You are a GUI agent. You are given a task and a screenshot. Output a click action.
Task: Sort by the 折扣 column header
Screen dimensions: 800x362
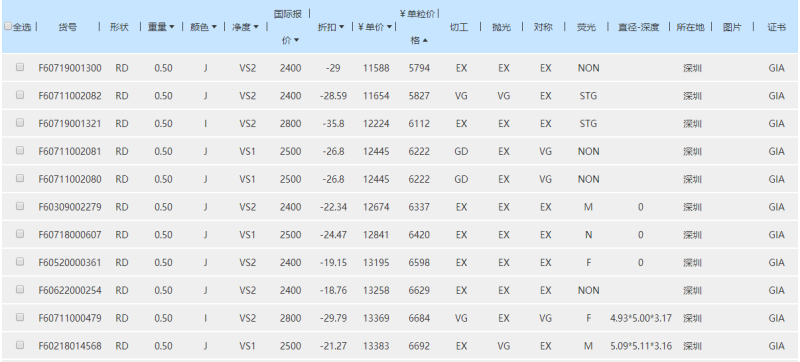(331, 27)
